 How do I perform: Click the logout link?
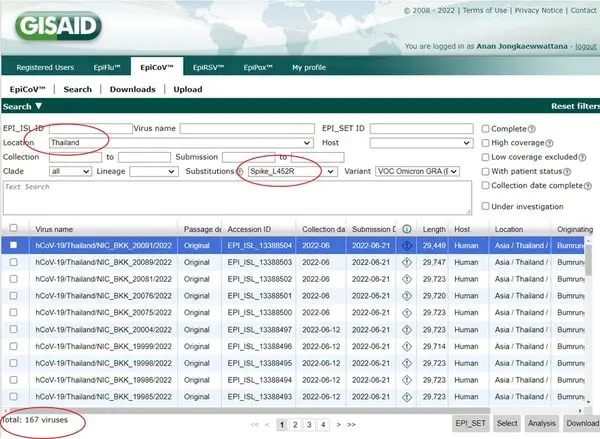586,46
